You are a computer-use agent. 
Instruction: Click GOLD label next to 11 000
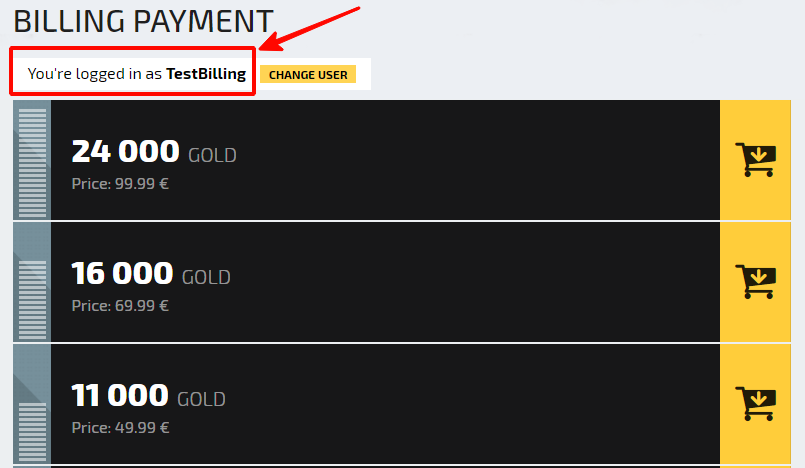tap(201, 399)
